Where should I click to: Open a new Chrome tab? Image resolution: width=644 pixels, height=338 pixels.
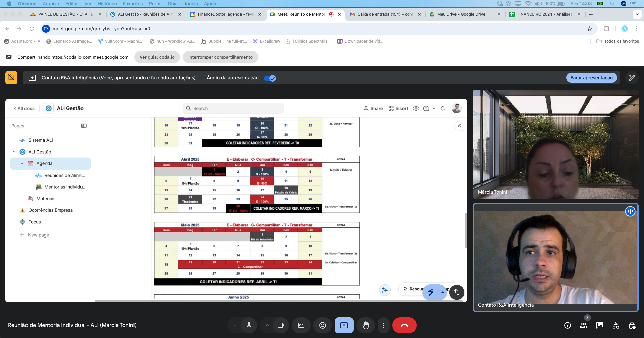591,14
